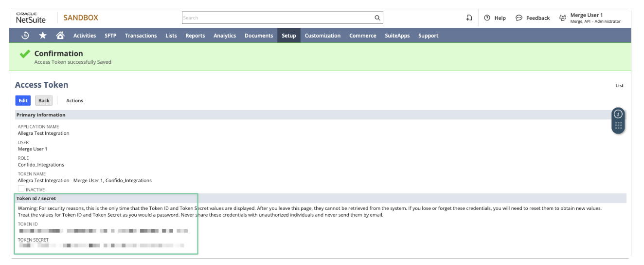644x265 pixels.
Task: Click the blue Edit button
Action: point(23,100)
